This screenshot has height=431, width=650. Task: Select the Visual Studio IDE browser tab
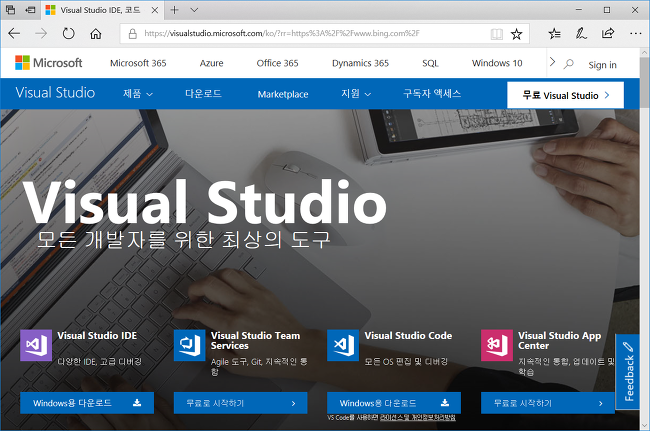click(x=102, y=10)
